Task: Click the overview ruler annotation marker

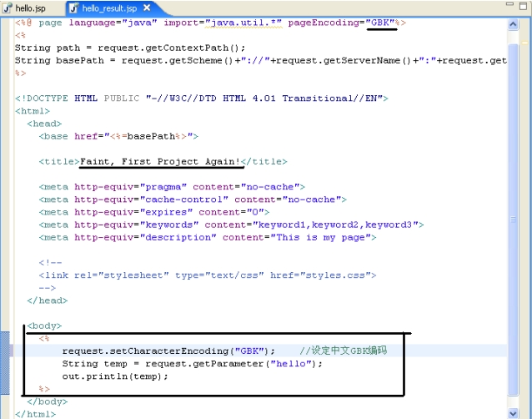Action: tap(524, 43)
